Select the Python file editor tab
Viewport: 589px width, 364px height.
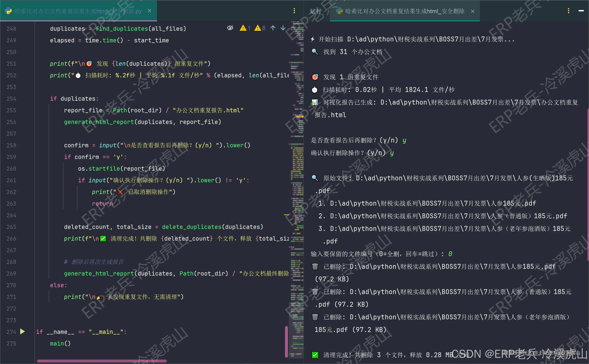(x=78, y=11)
